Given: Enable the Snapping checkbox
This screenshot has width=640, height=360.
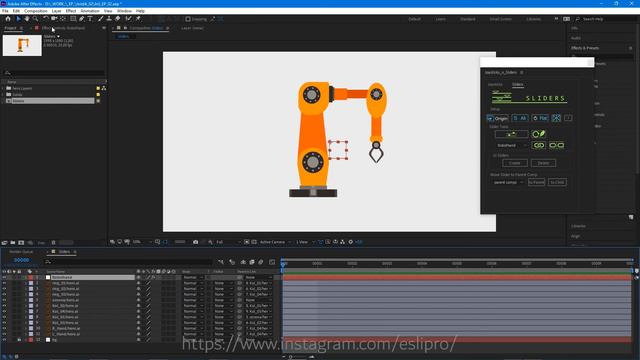Looking at the screenshot, I should point(188,19).
